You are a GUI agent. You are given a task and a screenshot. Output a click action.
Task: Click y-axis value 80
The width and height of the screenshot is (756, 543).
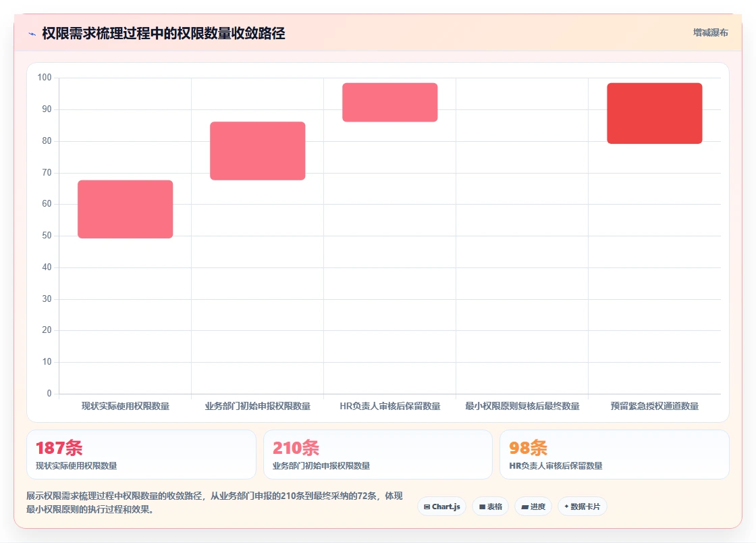[47, 140]
